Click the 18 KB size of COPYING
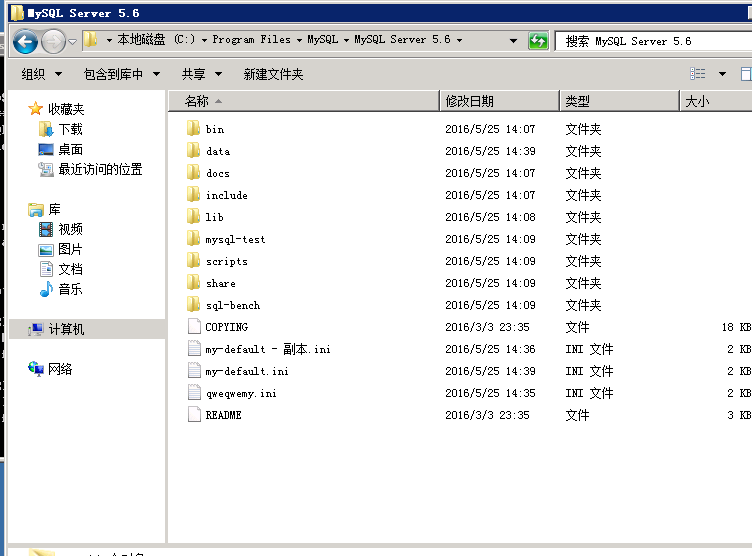 736,327
